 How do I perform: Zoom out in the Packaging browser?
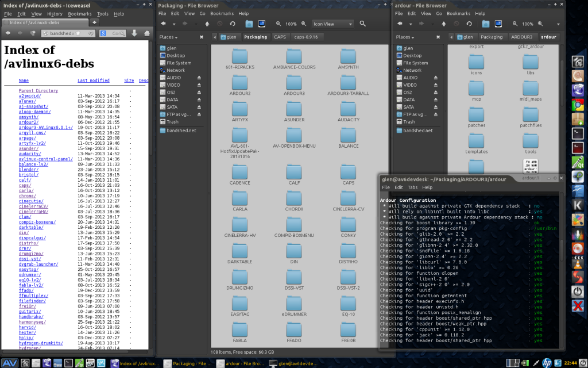[x=278, y=24]
